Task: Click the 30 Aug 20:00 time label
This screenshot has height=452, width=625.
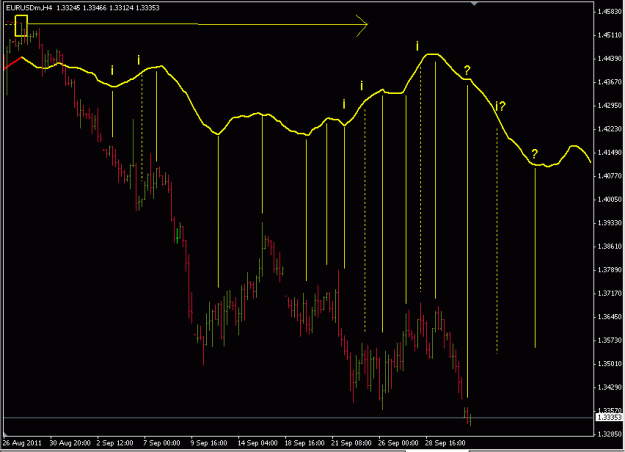Action: click(70, 443)
